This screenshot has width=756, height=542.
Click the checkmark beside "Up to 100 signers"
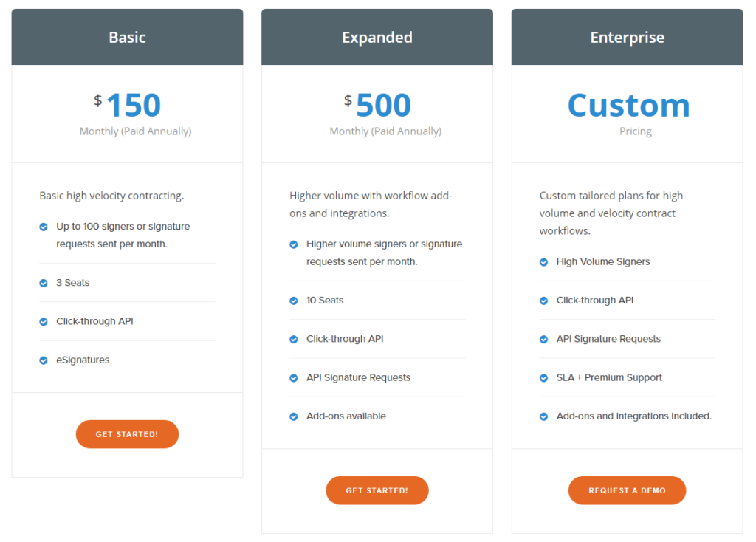(x=43, y=225)
